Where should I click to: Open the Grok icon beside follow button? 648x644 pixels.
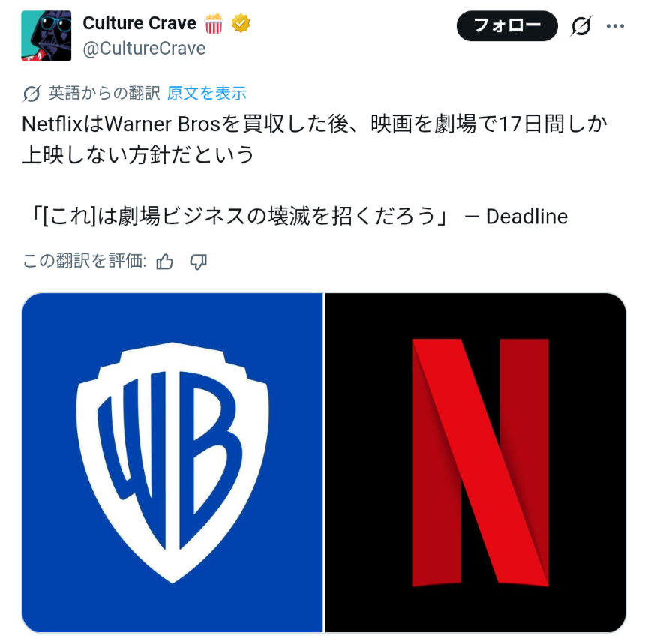point(581,26)
